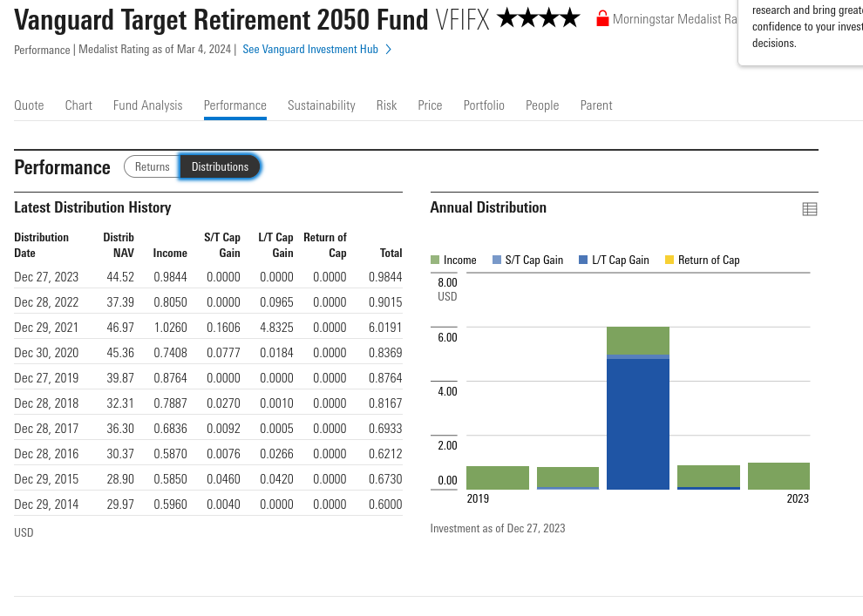The image size is (863, 616).
Task: Click the 2023 green income bar
Action: (x=778, y=477)
